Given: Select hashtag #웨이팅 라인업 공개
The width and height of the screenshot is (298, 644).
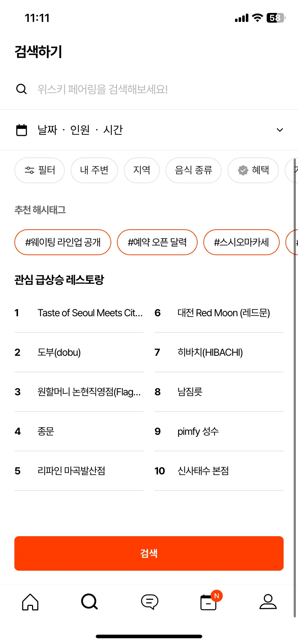Looking at the screenshot, I should pos(63,242).
